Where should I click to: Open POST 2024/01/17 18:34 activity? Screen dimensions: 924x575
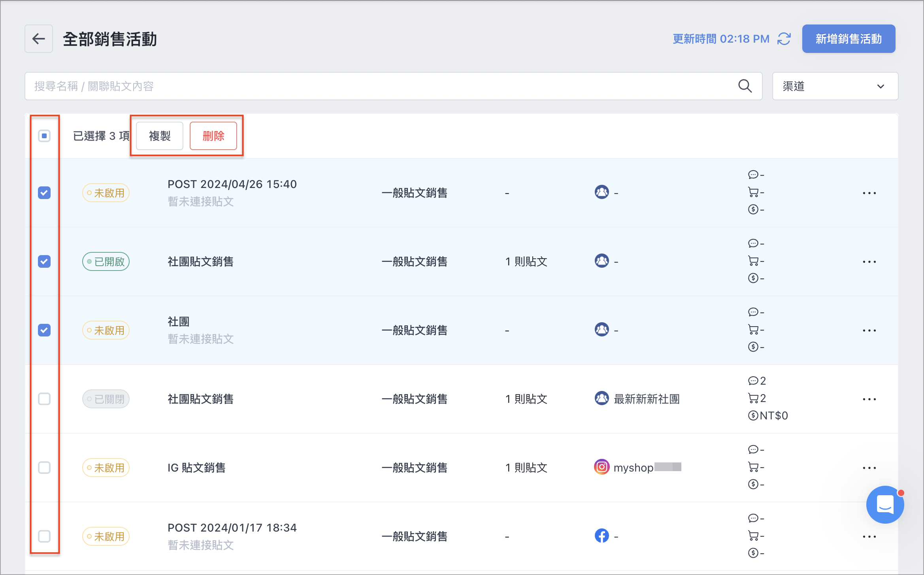pyautogui.click(x=232, y=528)
